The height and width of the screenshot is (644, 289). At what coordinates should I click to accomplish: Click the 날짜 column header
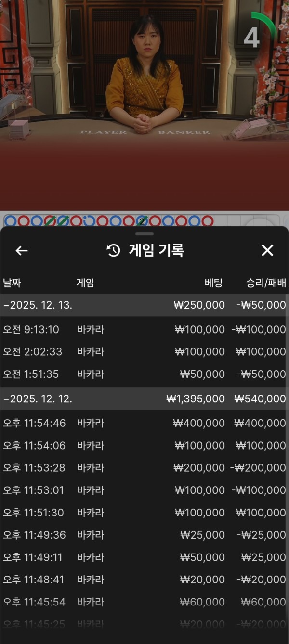[x=12, y=283]
